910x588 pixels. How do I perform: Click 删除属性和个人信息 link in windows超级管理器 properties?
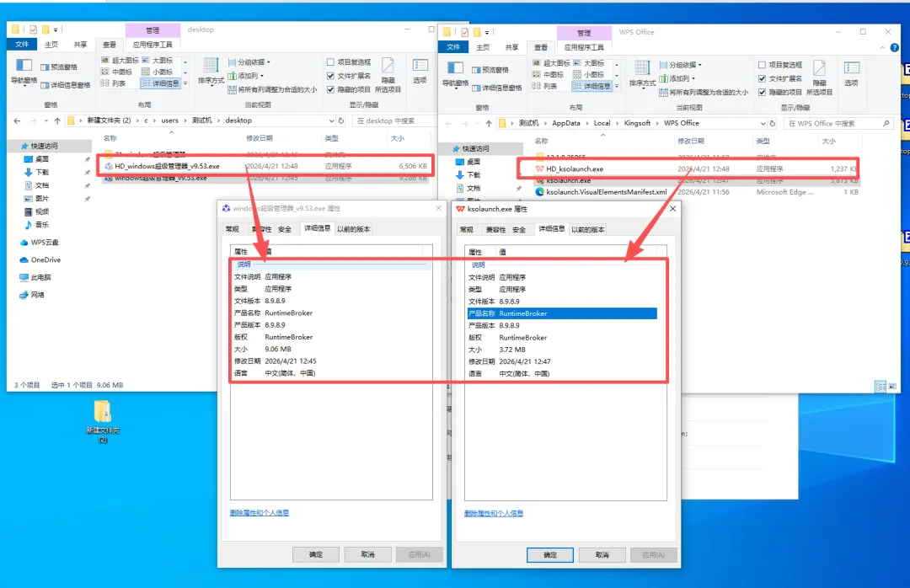click(x=260, y=513)
